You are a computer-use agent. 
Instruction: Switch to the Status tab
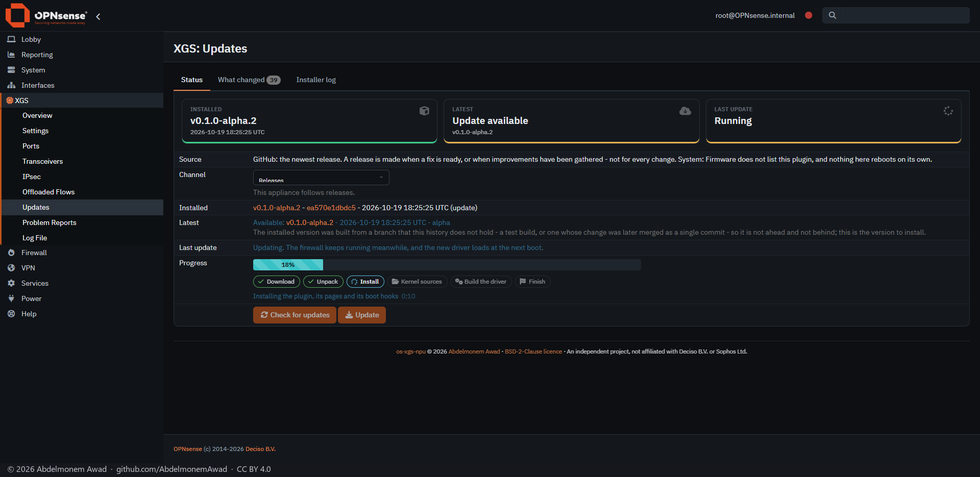coord(192,80)
